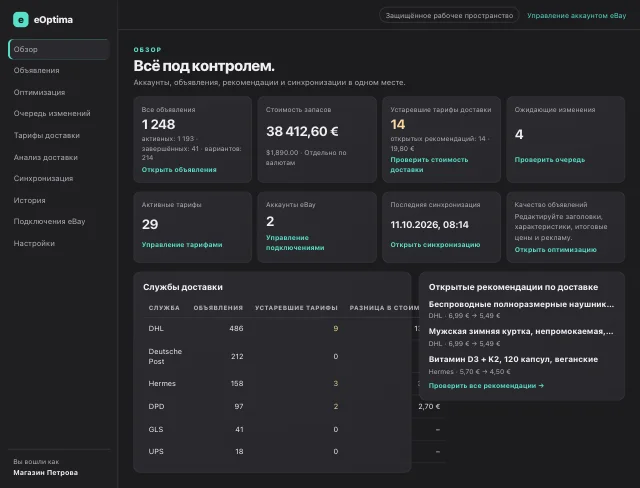This screenshot has height=488, width=640.
Task: Select the Hermes row name
Action: point(162,384)
